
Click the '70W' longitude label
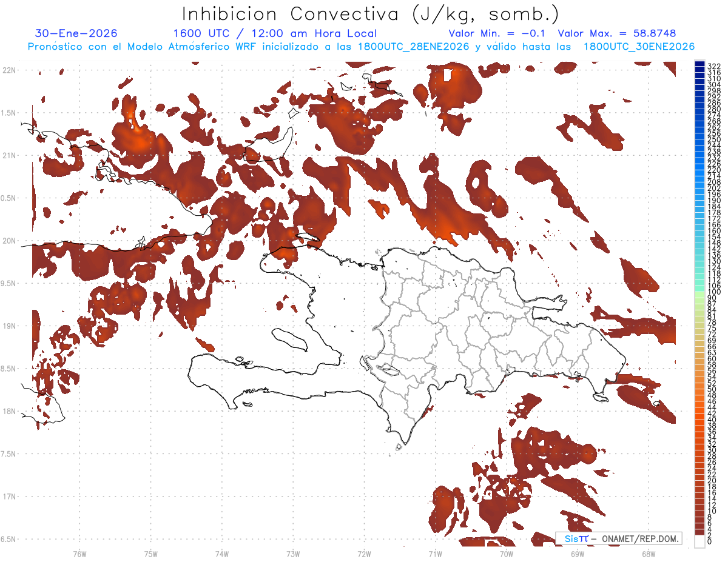[507, 554]
